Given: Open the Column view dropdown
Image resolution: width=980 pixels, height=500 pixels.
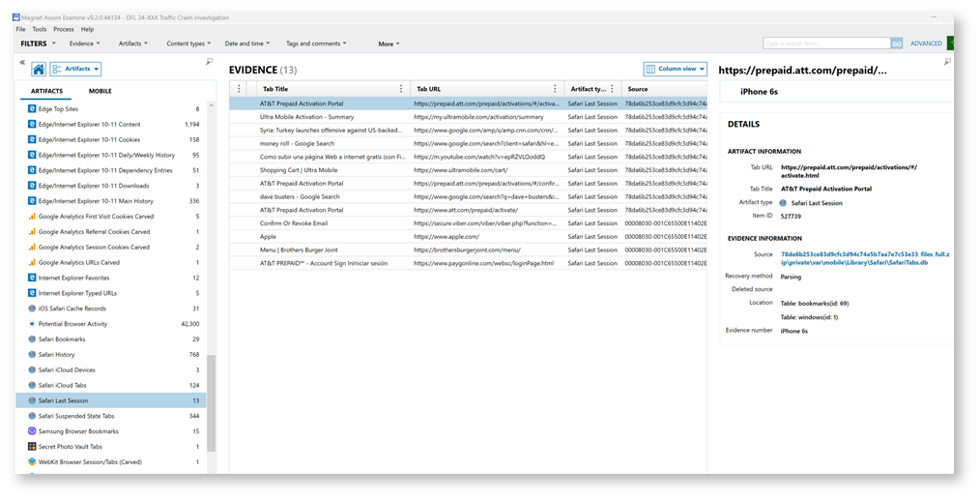Looking at the screenshot, I should 675,69.
